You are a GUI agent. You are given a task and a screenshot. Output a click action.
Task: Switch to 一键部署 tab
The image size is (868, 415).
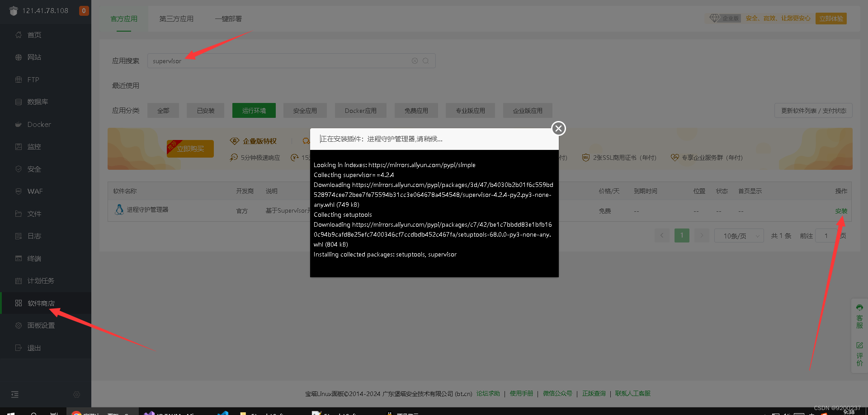pos(228,19)
